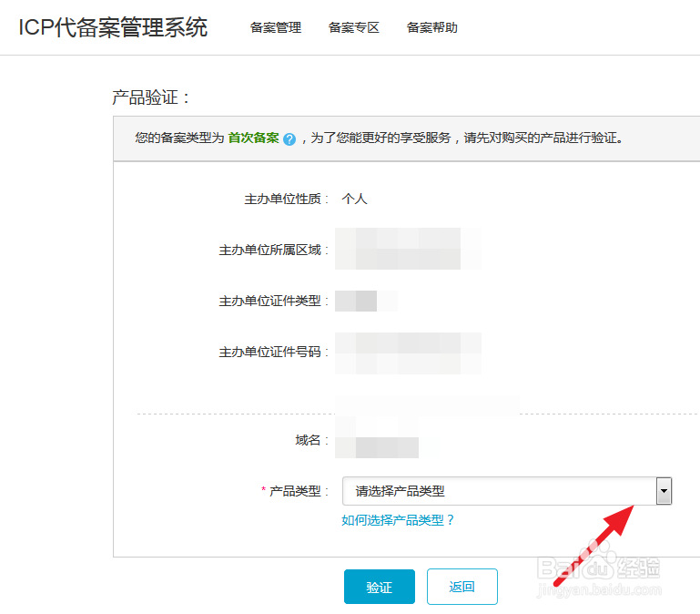Open the 如何选择产品类型？ help link
Image resolution: width=700 pixels, height=614 pixels.
point(398,520)
